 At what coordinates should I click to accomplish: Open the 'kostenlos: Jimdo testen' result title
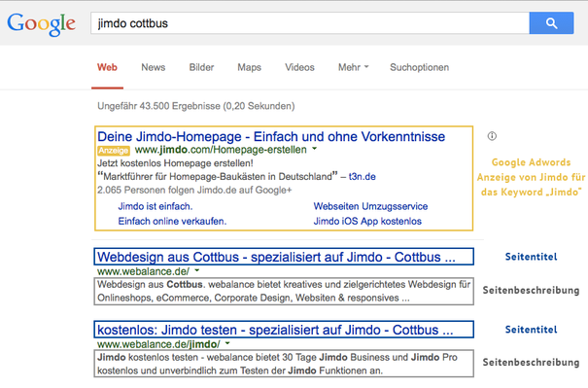[x=275, y=330]
